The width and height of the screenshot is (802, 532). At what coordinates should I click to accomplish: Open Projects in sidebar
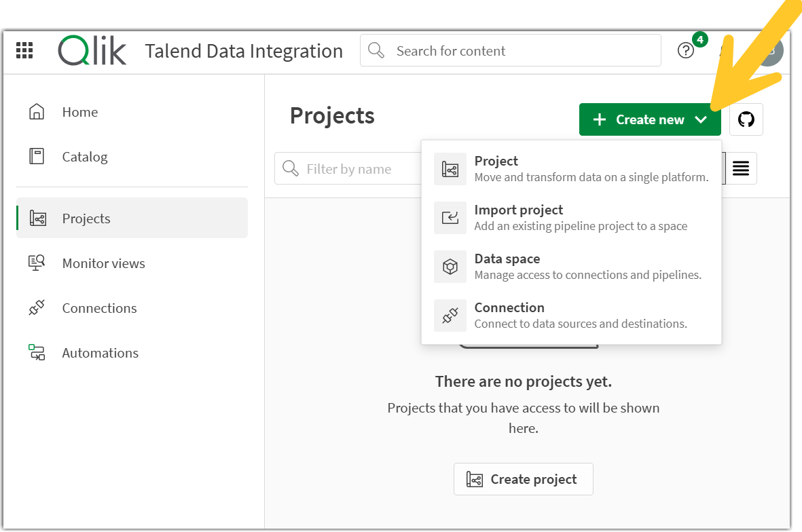[x=132, y=218]
